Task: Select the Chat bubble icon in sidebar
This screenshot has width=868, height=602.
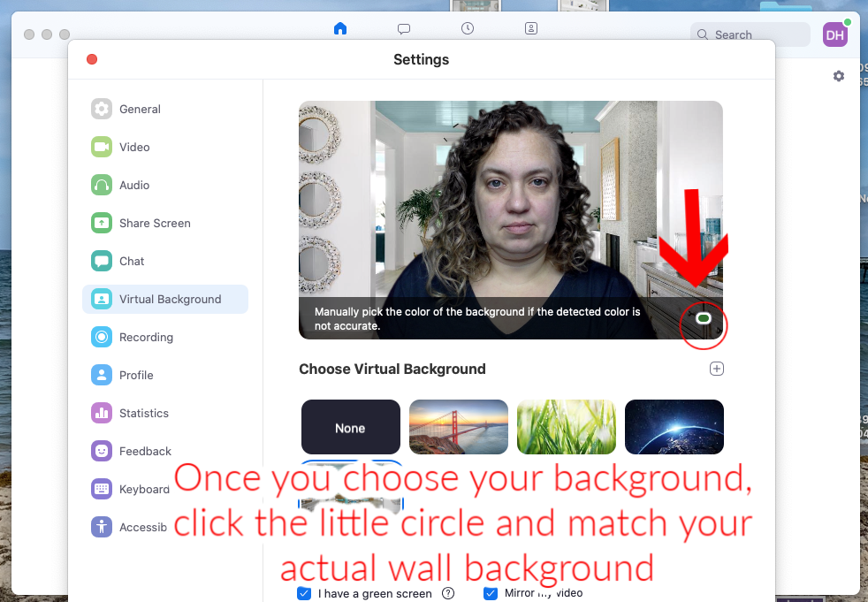Action: click(102, 261)
